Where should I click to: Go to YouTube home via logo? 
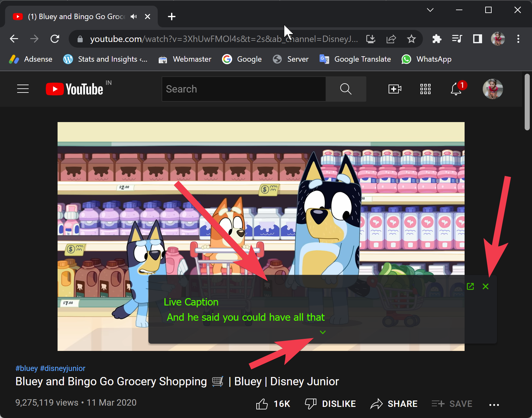coord(75,89)
